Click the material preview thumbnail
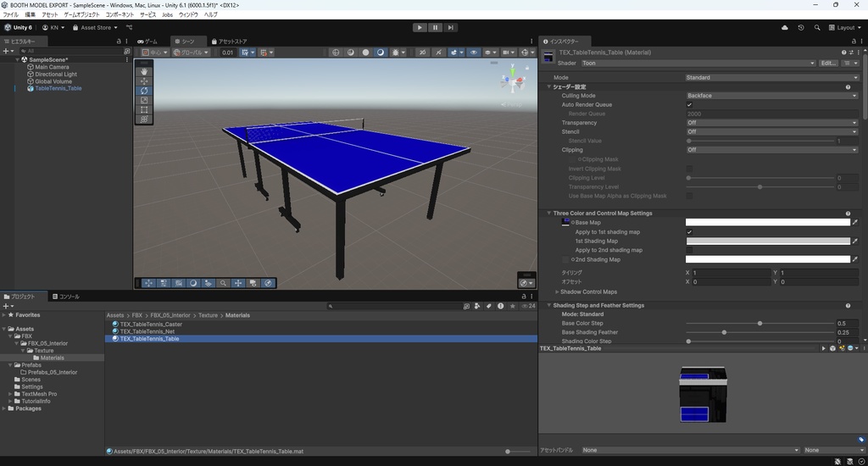This screenshot has width=868, height=466. pyautogui.click(x=703, y=395)
